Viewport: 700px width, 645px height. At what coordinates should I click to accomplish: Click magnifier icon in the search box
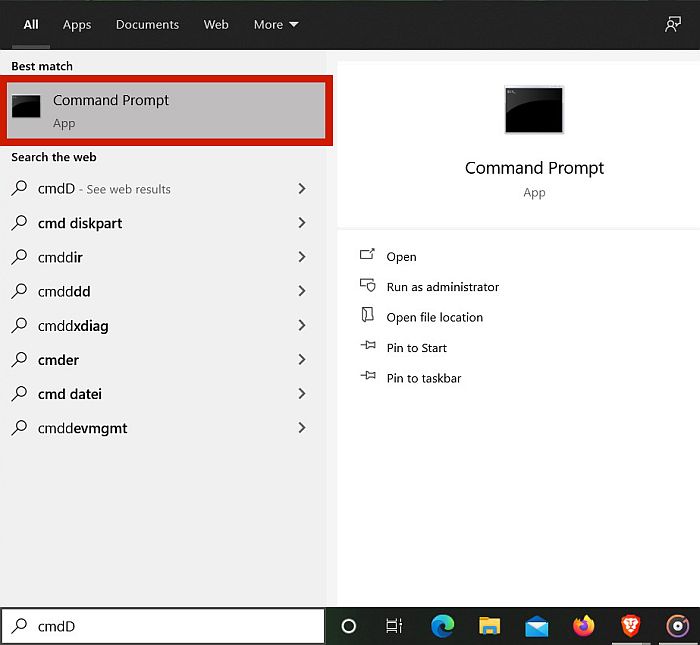19,626
